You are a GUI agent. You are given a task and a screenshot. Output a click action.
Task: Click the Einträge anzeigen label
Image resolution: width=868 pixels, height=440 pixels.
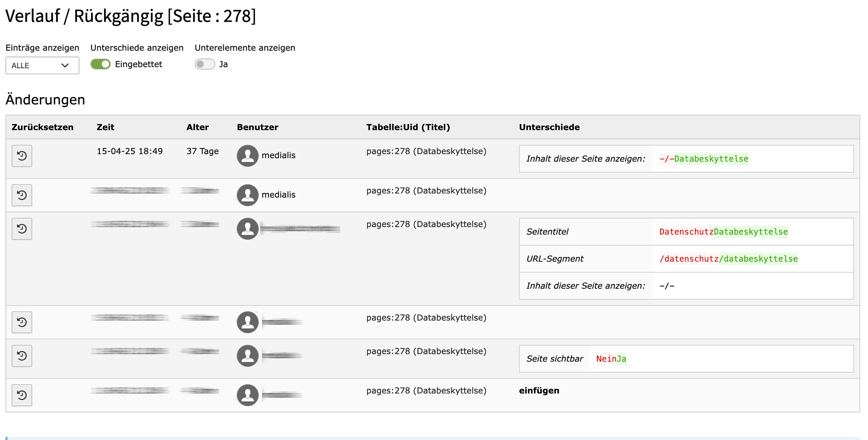tap(42, 48)
